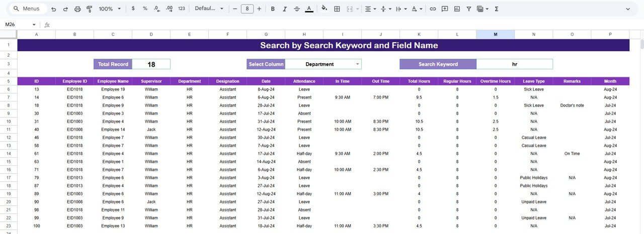Click the font size box
644x234 pixels.
coord(247,9)
